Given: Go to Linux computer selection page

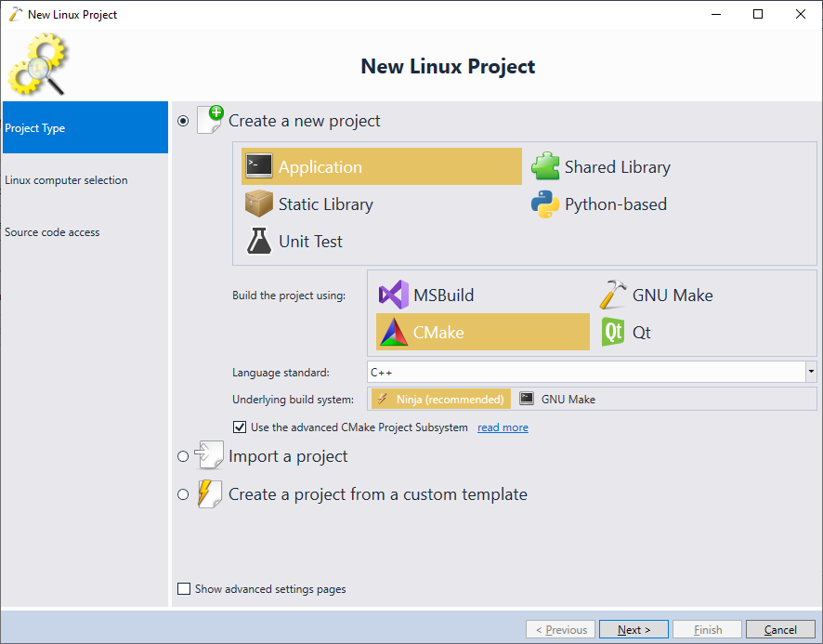Looking at the screenshot, I should [85, 179].
